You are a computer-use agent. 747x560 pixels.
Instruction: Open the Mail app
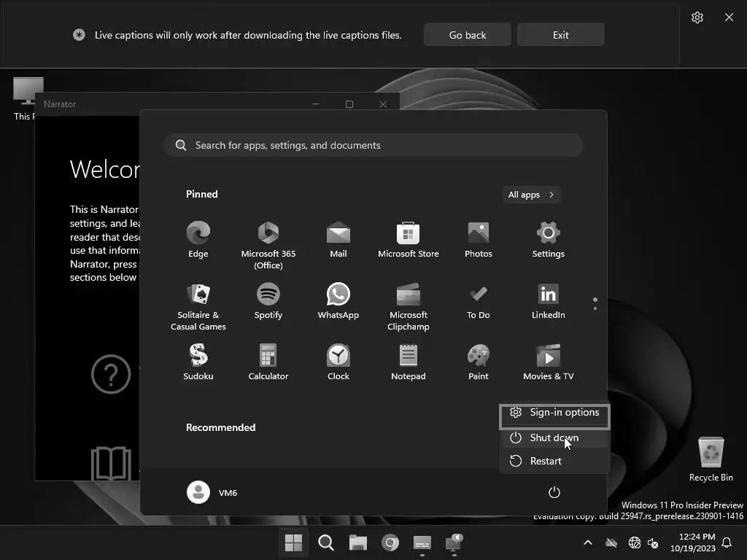[x=338, y=239]
